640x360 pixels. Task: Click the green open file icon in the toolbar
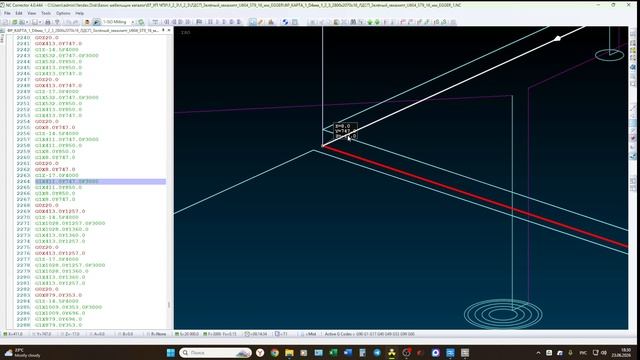(x=14, y=22)
